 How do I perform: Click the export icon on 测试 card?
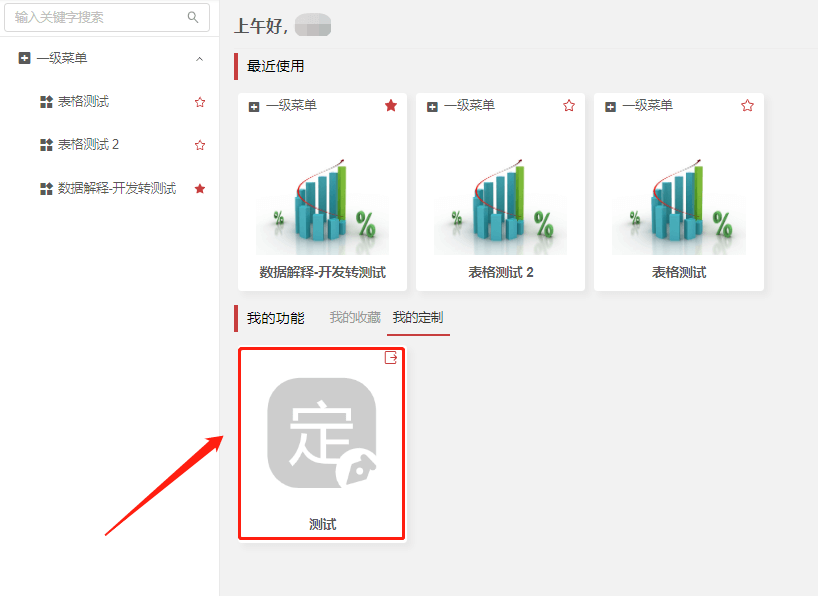coord(392,358)
